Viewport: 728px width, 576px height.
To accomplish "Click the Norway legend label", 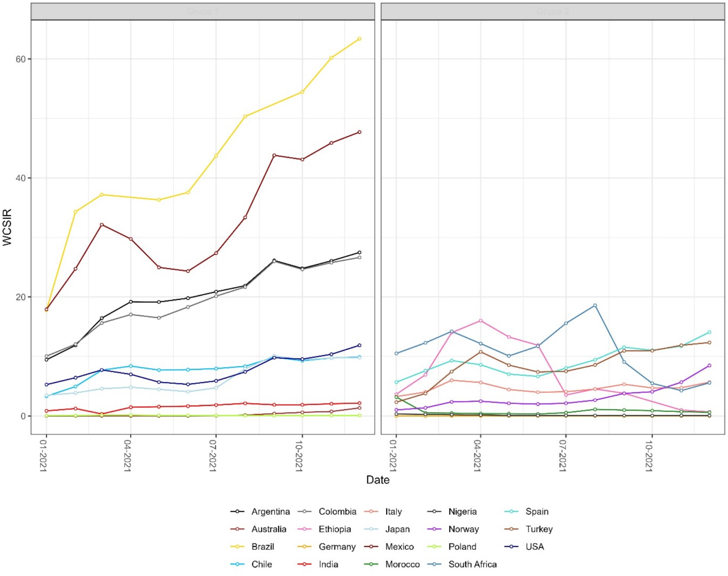I will point(463,529).
